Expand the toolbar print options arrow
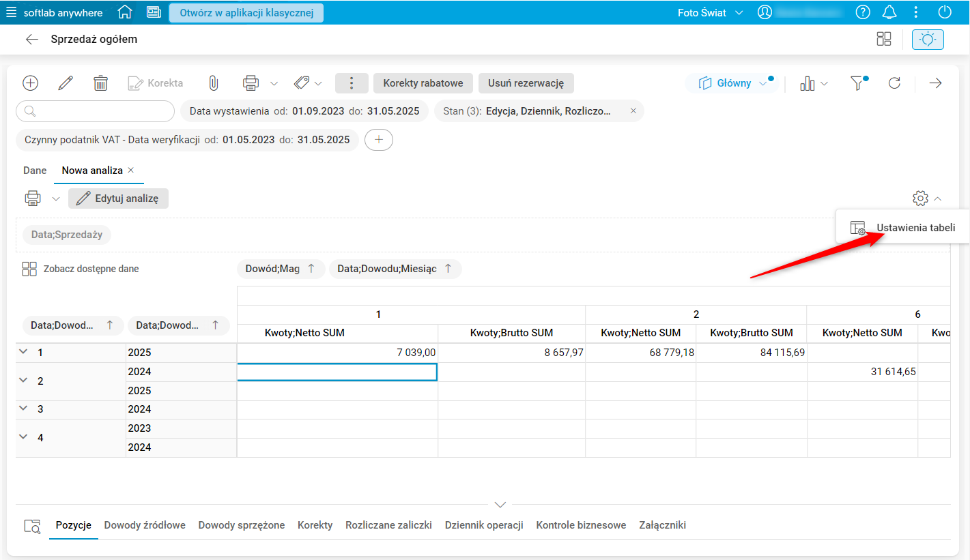970x560 pixels. 274,83
